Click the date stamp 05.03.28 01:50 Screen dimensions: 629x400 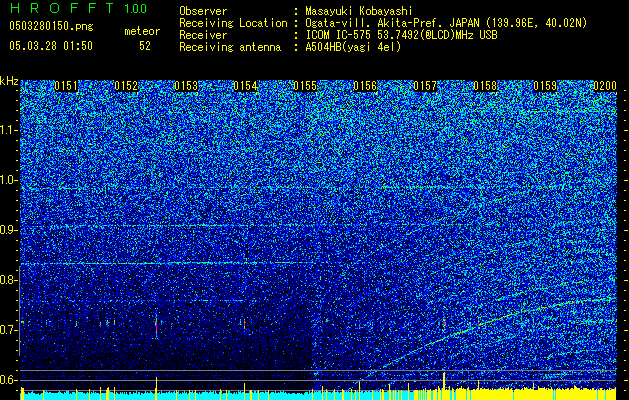pos(51,46)
